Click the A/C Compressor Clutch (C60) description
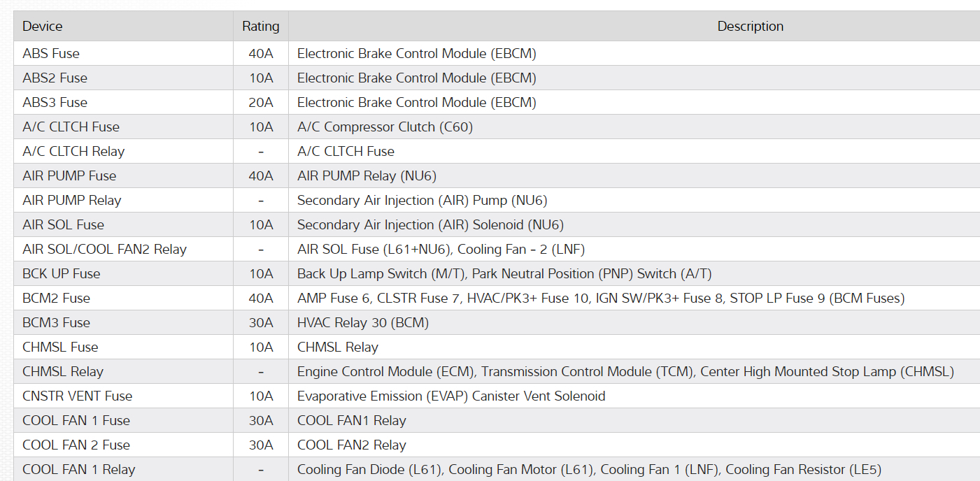 (x=385, y=127)
